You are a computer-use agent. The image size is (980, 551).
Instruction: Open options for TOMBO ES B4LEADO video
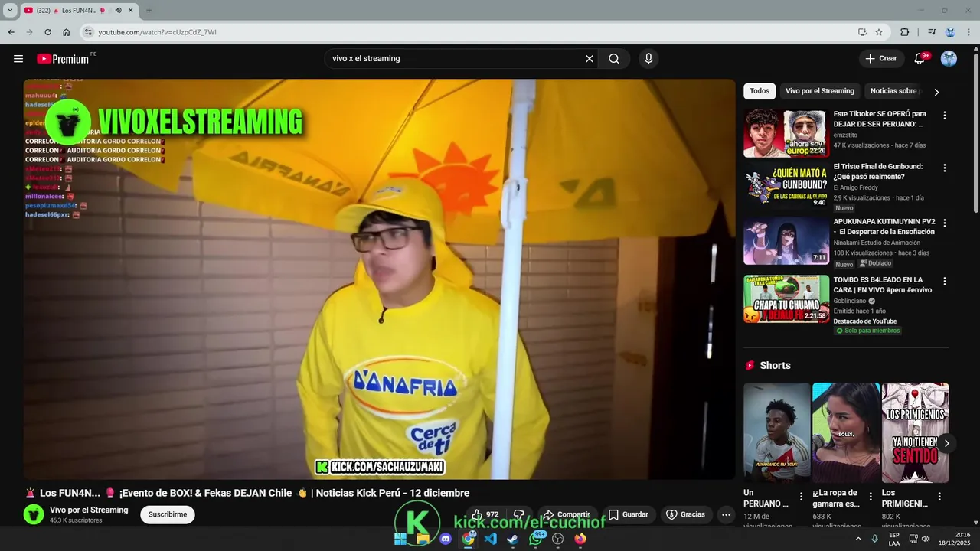944,282
